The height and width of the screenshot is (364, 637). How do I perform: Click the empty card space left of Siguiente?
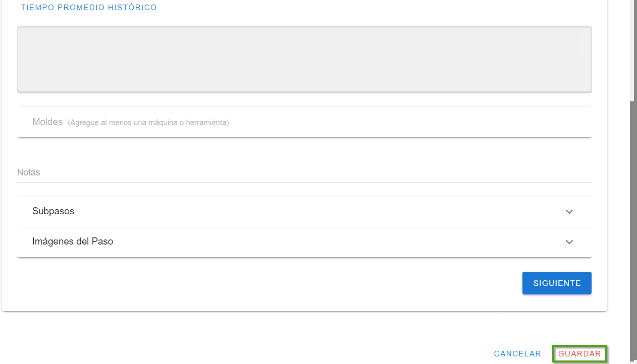pos(252,283)
